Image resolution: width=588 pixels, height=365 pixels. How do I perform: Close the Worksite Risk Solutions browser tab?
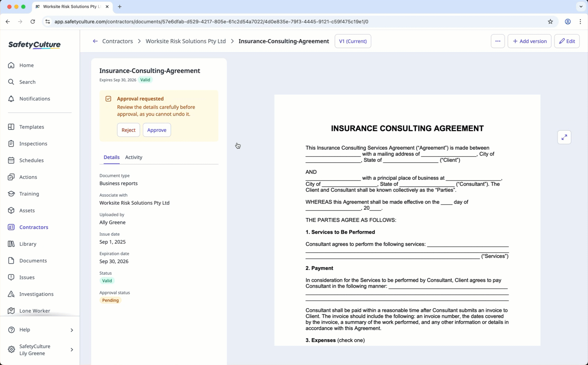[107, 7]
